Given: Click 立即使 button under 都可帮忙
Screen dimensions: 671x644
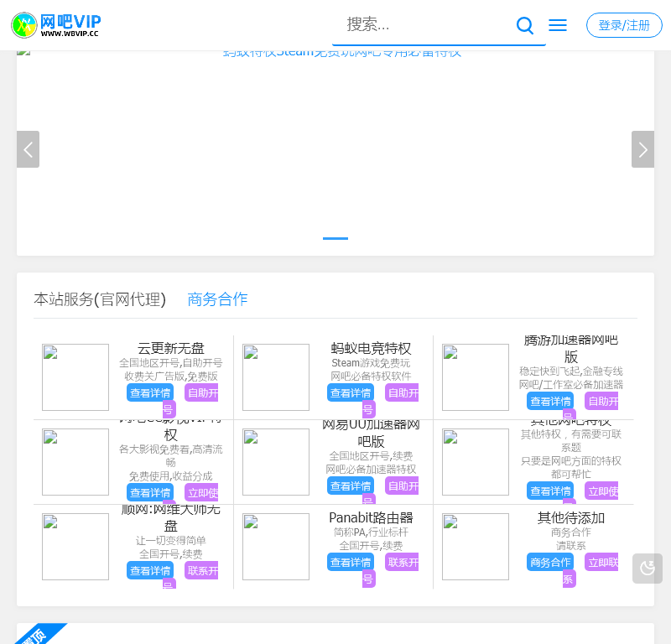Looking at the screenshot, I should tap(602, 491).
